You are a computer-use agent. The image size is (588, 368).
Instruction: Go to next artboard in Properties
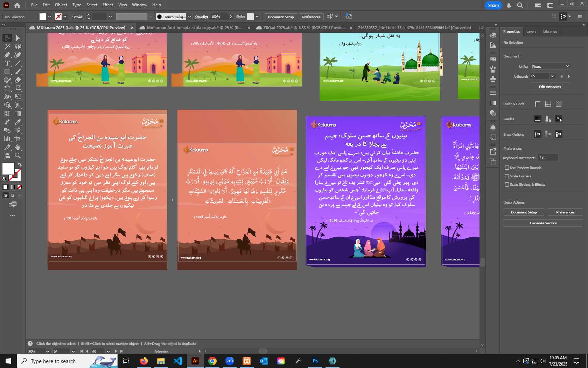pyautogui.click(x=569, y=76)
